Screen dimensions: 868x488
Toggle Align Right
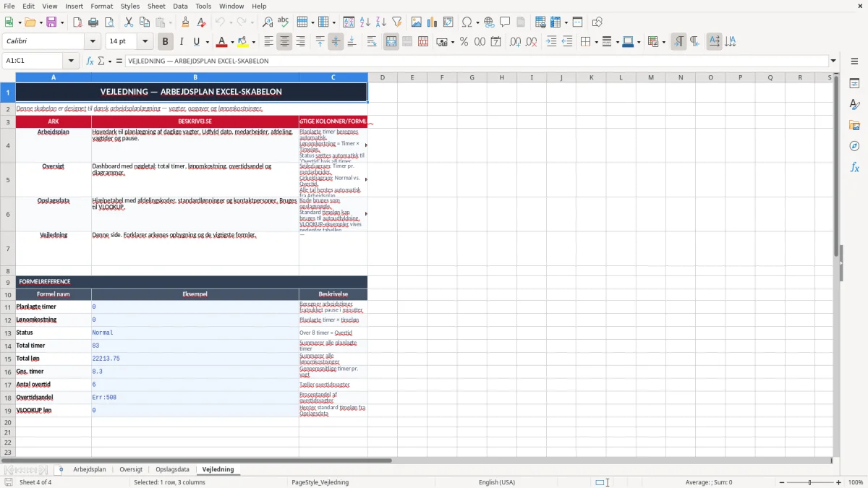(x=300, y=42)
